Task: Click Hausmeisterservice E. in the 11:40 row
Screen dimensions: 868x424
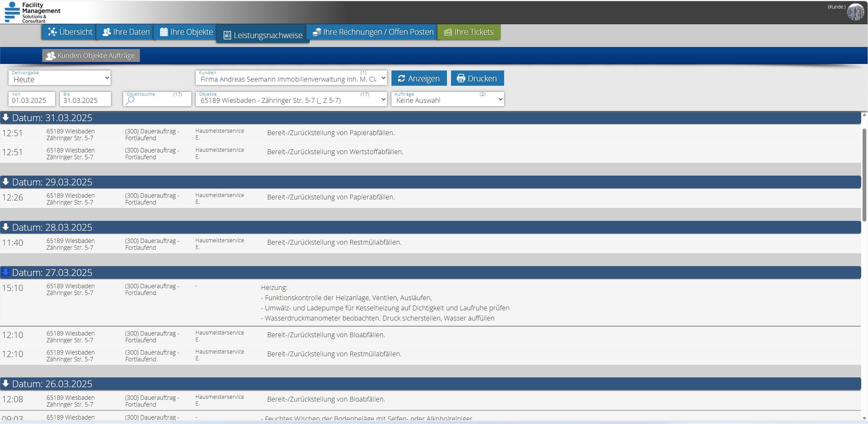Action: coord(220,244)
